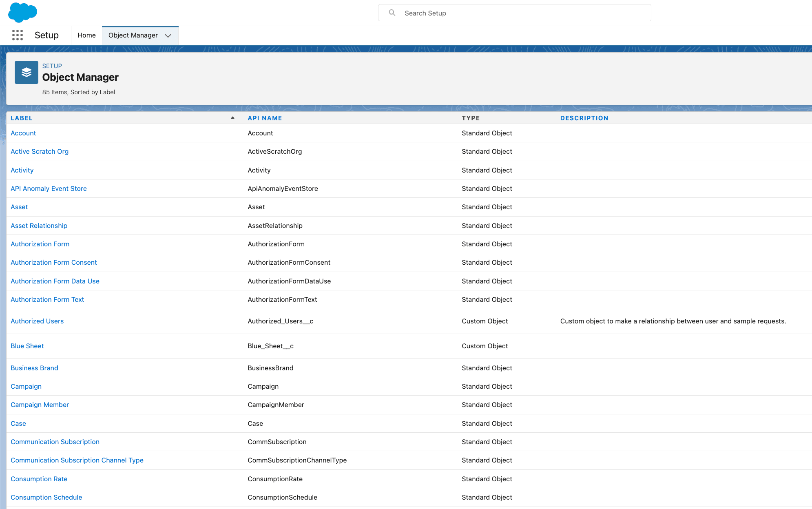812x509 pixels.
Task: Click Custom Object type in Blue Sheet row
Action: coord(485,346)
